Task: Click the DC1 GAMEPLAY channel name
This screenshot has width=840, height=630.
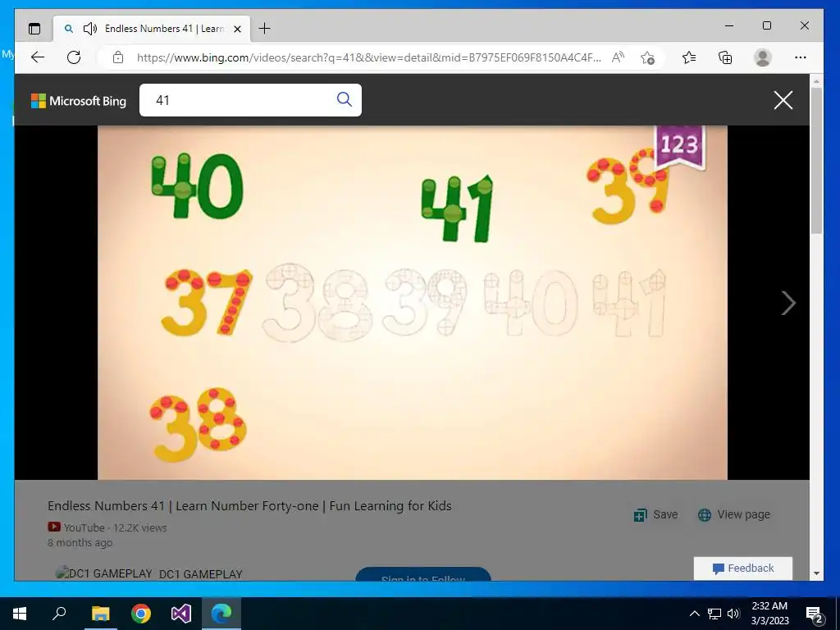Action: [201, 573]
